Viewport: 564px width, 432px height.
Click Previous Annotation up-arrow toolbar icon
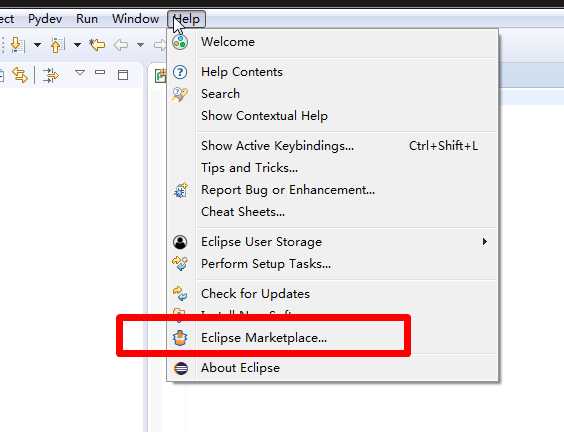57,45
